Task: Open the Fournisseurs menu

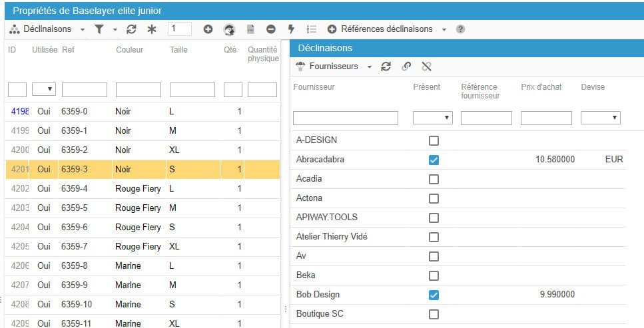Action: pos(334,67)
